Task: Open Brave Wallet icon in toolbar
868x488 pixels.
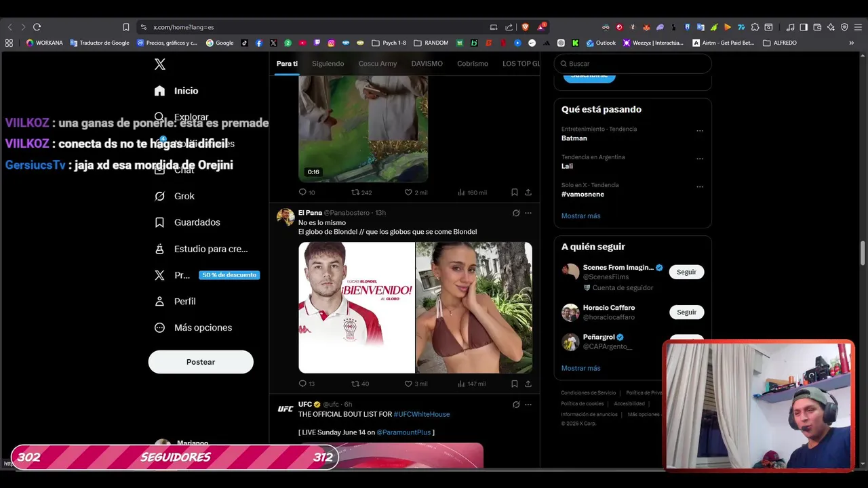Action: 817,27
